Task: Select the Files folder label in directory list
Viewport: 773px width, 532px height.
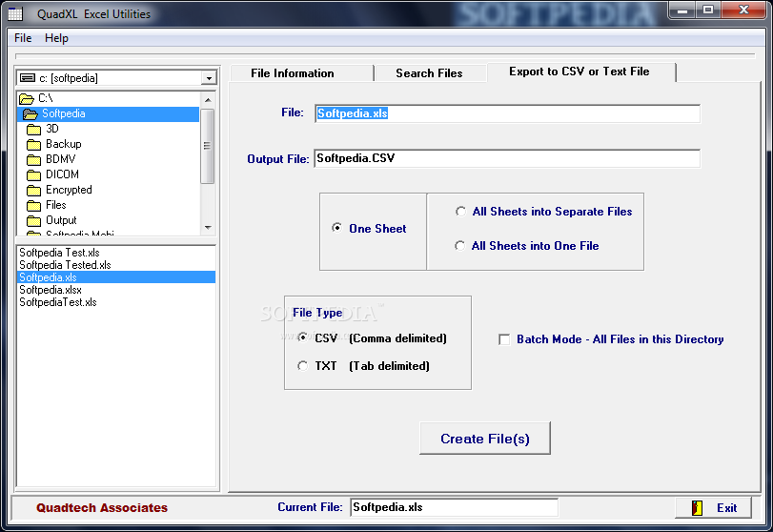Action: (x=55, y=205)
